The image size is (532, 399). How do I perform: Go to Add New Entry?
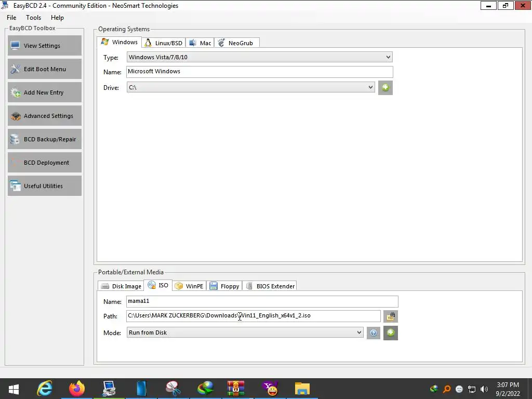tap(45, 92)
